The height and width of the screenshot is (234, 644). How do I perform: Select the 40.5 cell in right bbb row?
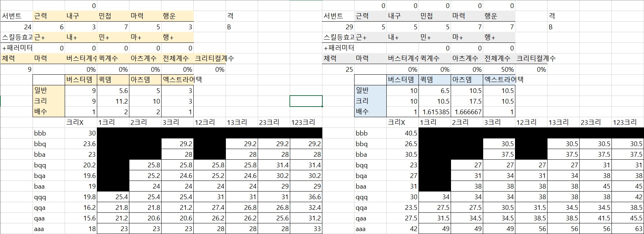402,133
